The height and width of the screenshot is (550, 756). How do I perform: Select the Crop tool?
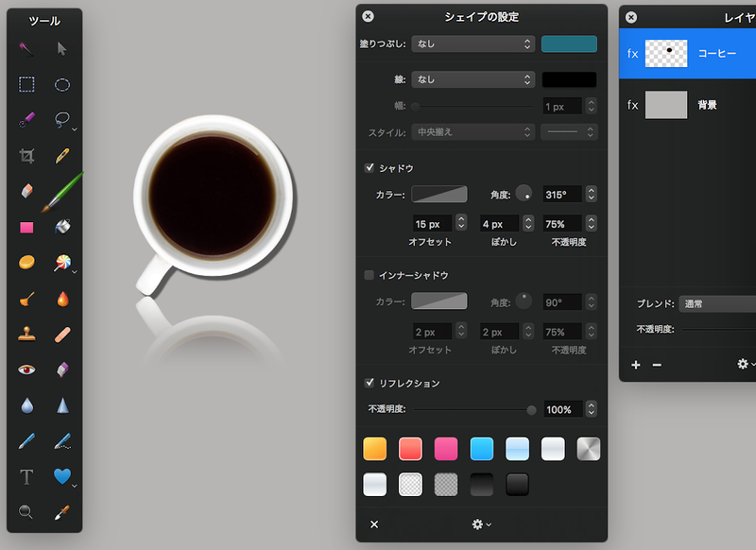(26, 156)
